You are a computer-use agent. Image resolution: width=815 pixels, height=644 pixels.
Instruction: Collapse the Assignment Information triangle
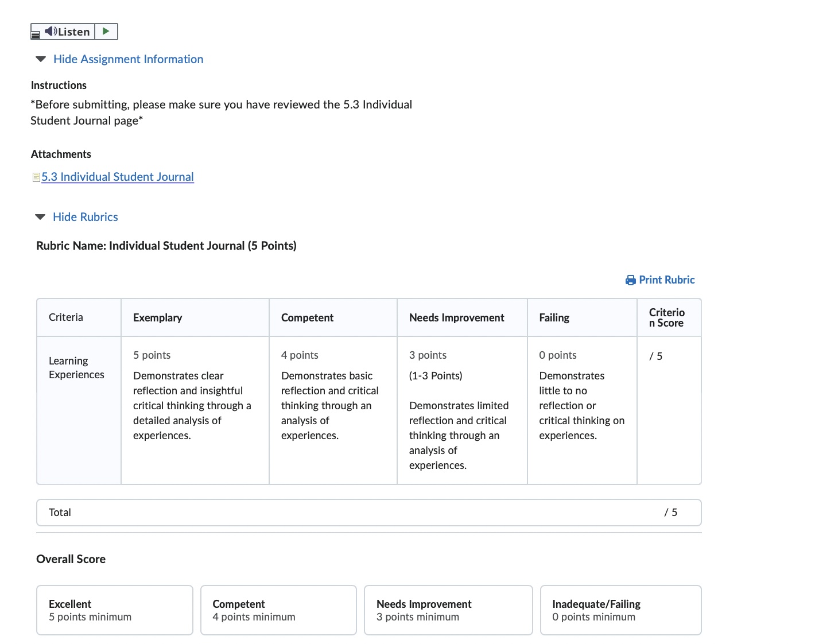click(x=41, y=59)
